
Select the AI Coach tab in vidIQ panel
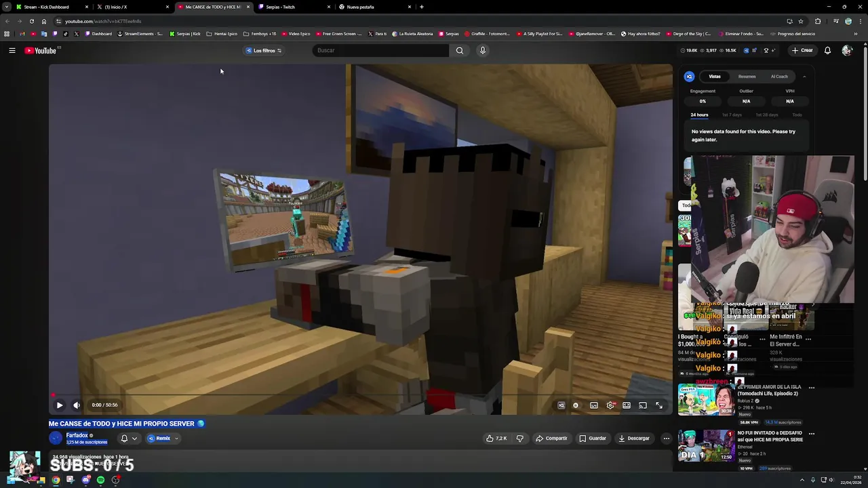click(x=779, y=77)
